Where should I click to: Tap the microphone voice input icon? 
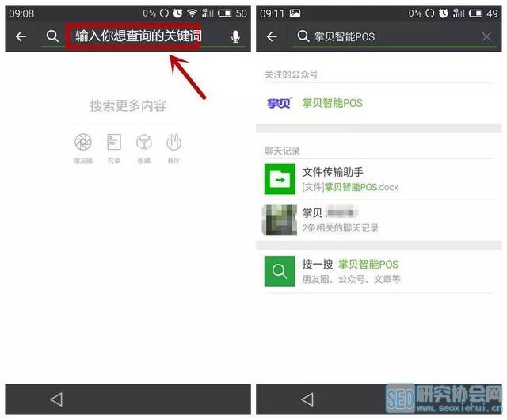[x=235, y=36]
